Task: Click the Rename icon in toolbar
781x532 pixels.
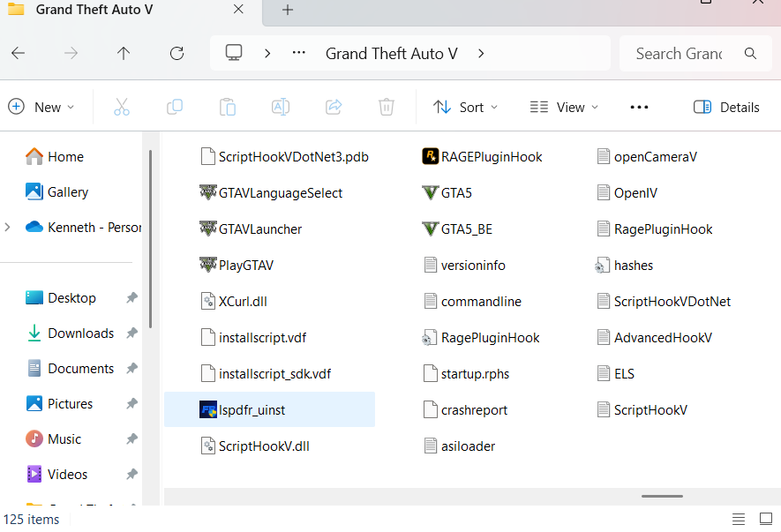Action: (x=281, y=107)
